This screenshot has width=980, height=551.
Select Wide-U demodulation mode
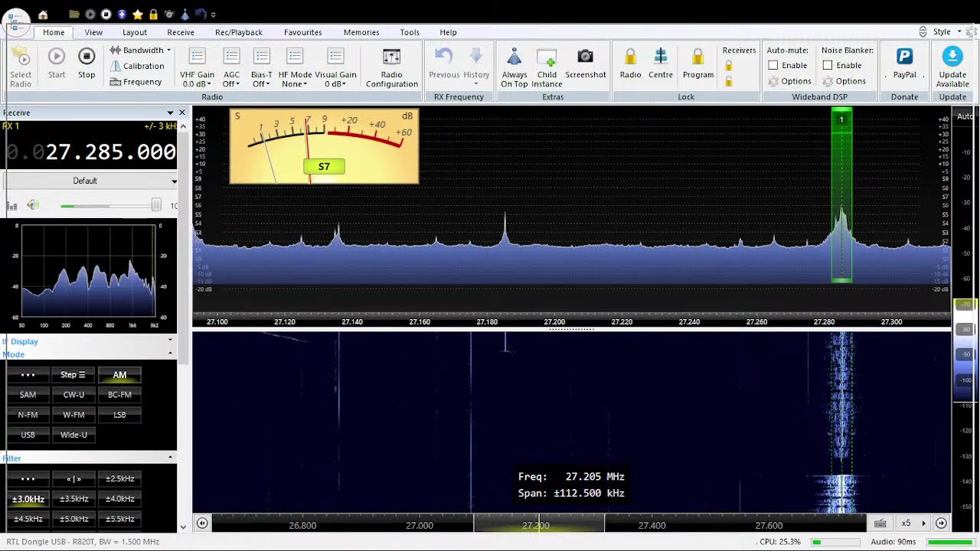click(x=73, y=435)
